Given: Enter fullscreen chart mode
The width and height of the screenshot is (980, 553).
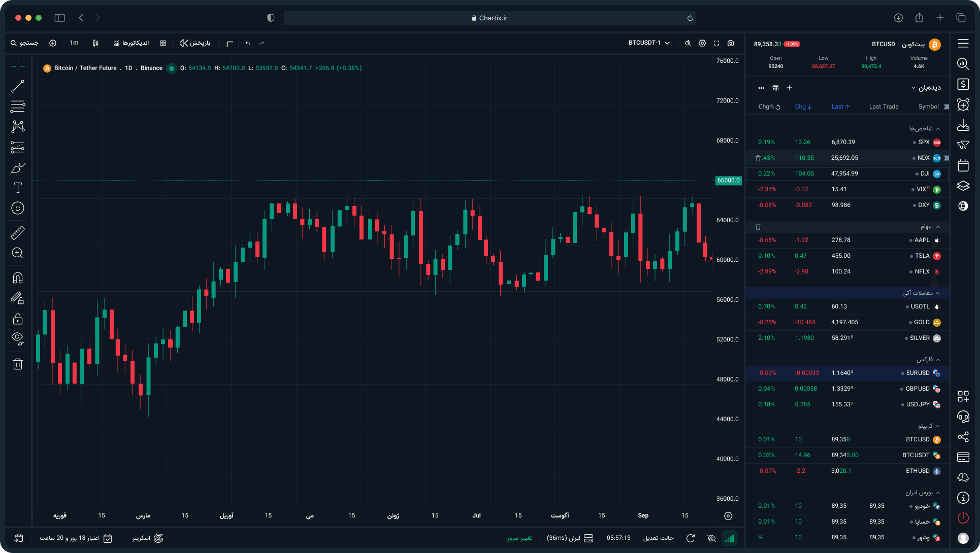Looking at the screenshot, I should pyautogui.click(x=716, y=43).
